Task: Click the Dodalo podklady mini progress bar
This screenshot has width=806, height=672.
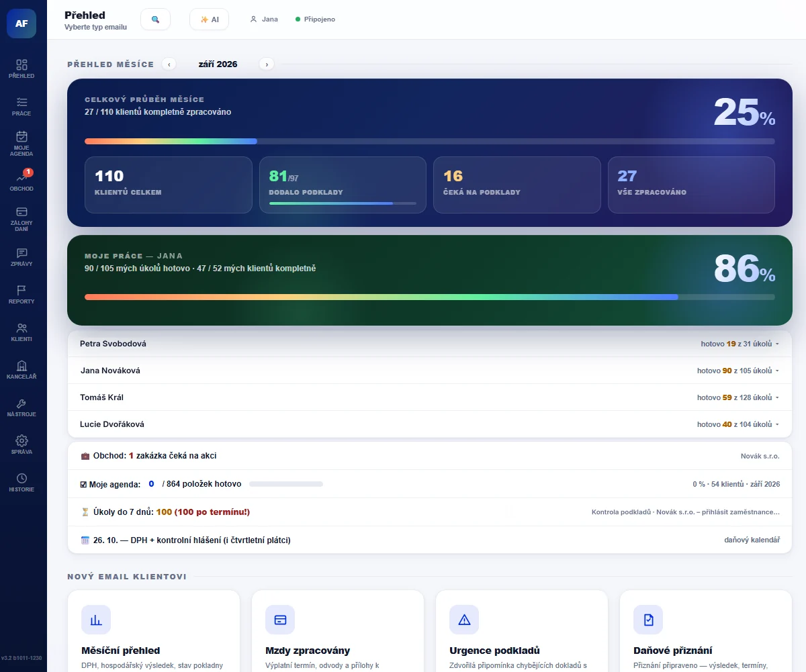Action: (x=343, y=203)
